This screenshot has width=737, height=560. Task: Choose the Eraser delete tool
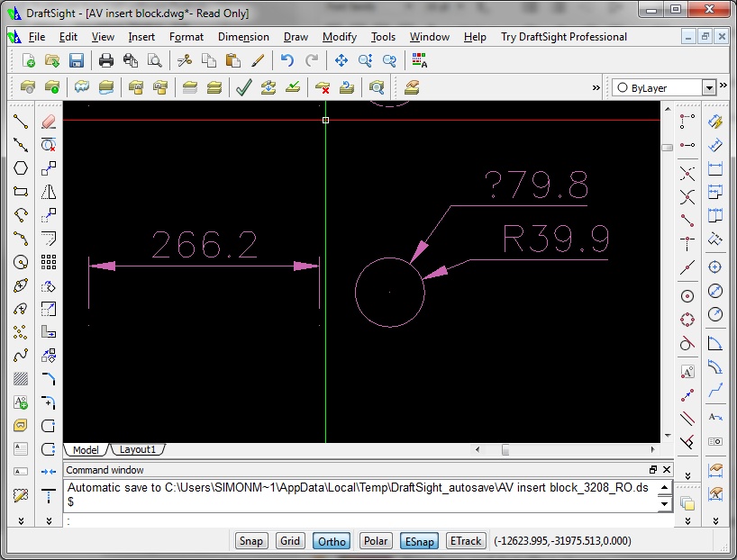(49, 122)
